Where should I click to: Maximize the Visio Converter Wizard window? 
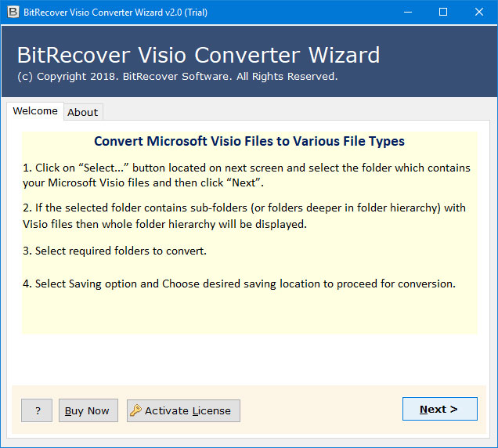(x=443, y=12)
